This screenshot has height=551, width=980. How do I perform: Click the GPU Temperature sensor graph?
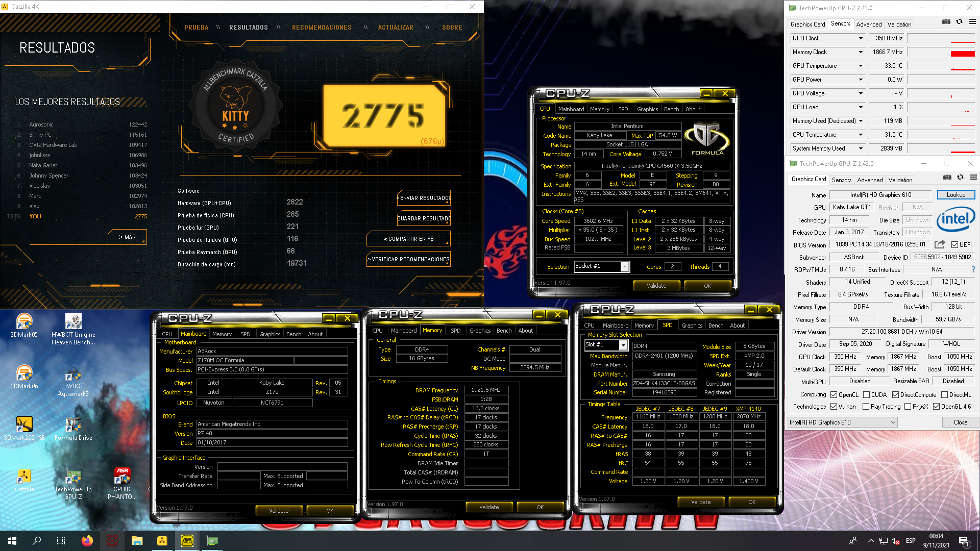tap(941, 66)
